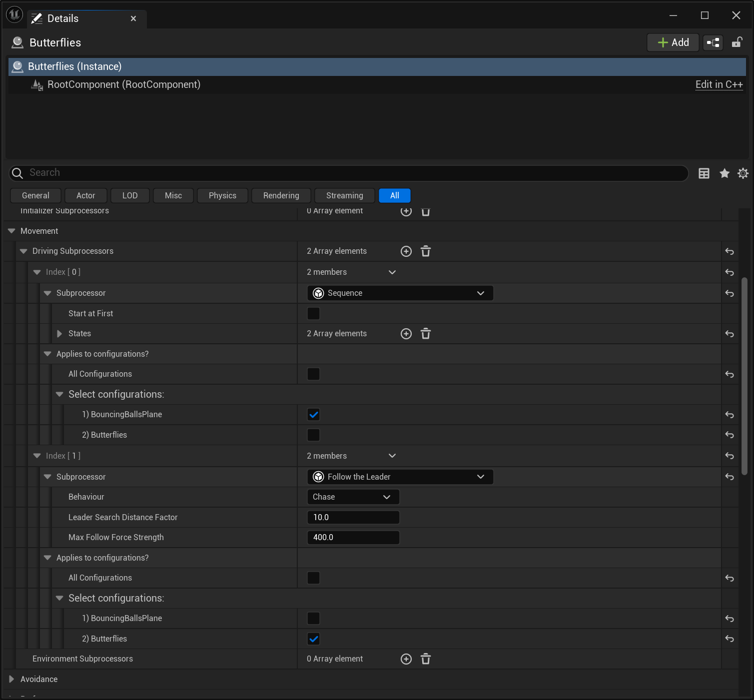
Task: Click the Max Follow Force Strength field
Action: click(353, 538)
